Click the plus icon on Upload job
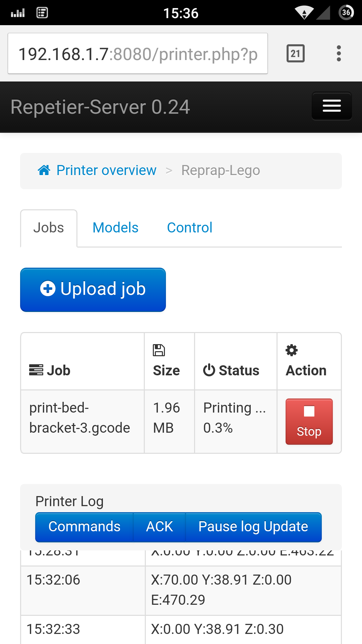The width and height of the screenshot is (362, 644). [48, 289]
